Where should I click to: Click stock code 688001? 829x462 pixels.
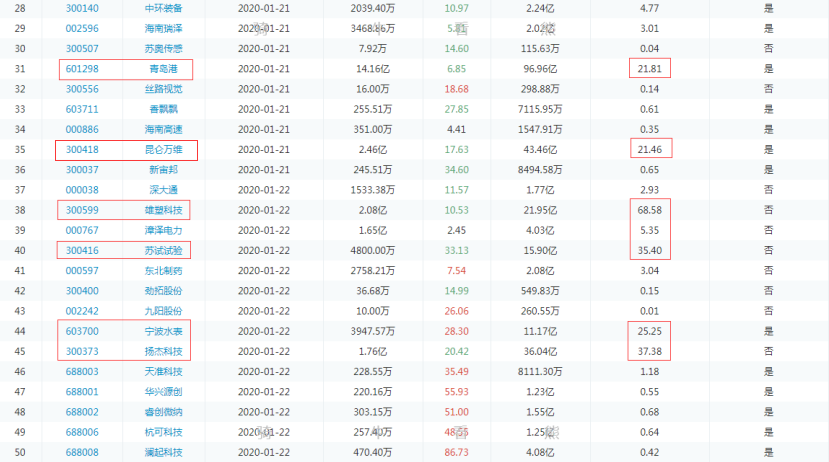[x=82, y=392]
